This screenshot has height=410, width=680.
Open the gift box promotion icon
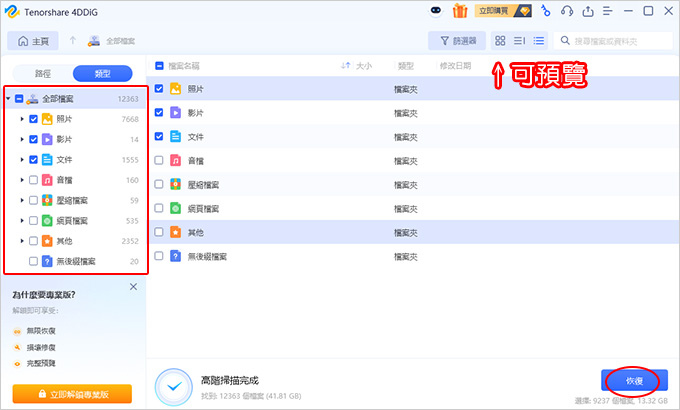pos(460,11)
